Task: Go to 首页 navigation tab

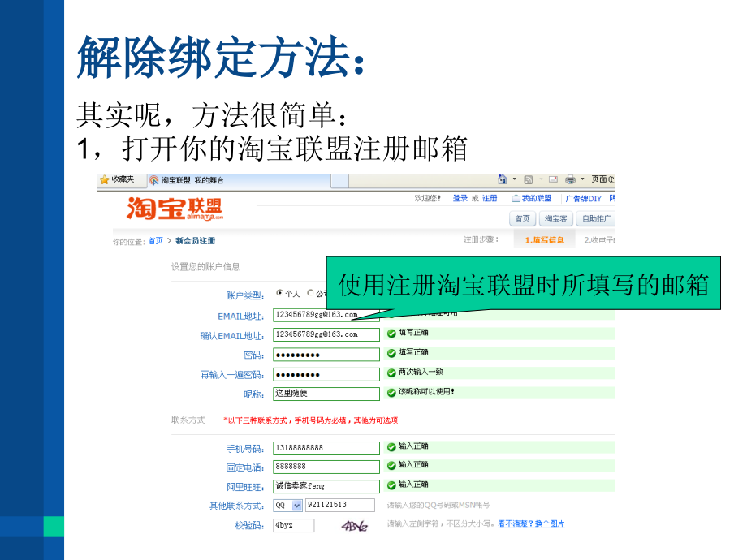Action: point(522,218)
